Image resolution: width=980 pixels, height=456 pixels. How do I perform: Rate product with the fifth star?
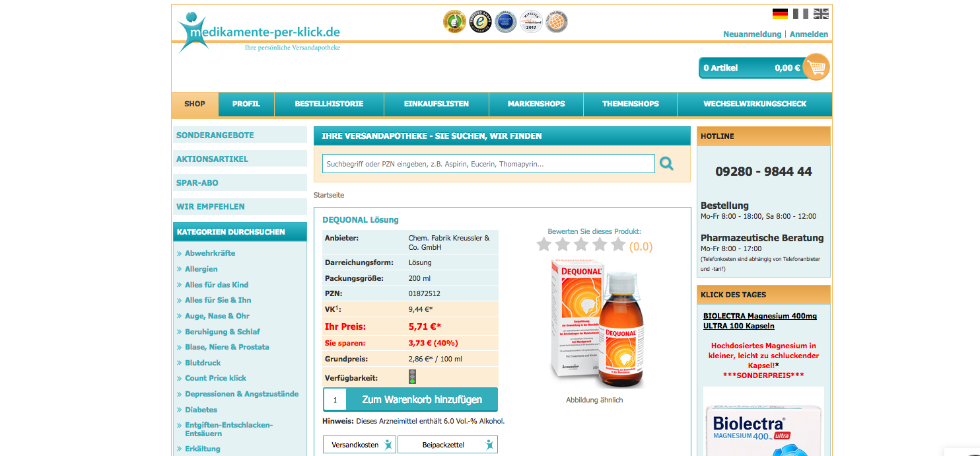pos(618,245)
